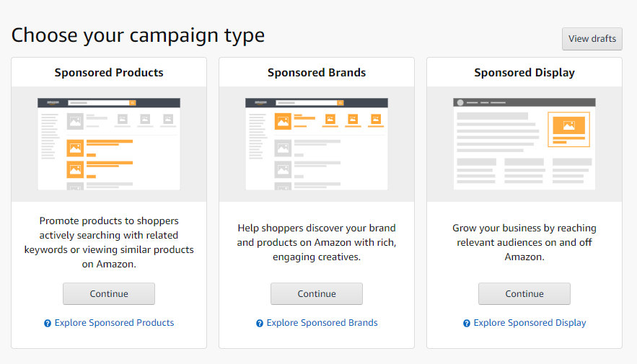
Task: Click the Choose your campaign type heading
Action: (x=138, y=35)
